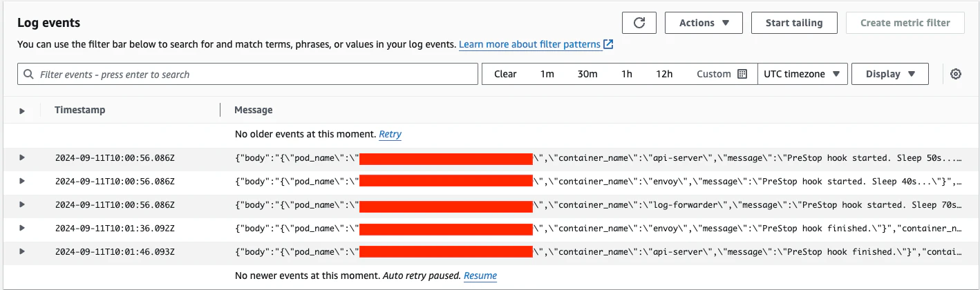Screen dimensions: 980x290
Task: Expand the log-forwarder PreStop hook started row
Action: click(22, 204)
